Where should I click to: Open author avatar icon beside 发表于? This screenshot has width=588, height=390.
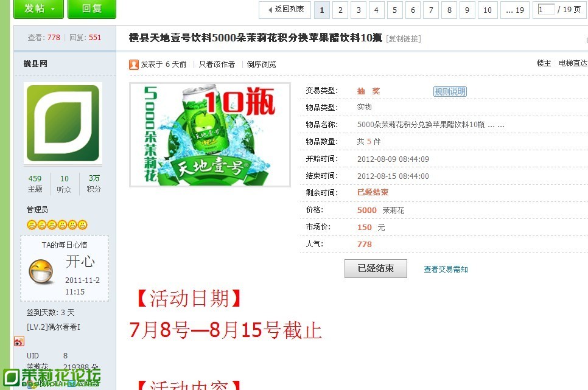pos(133,64)
